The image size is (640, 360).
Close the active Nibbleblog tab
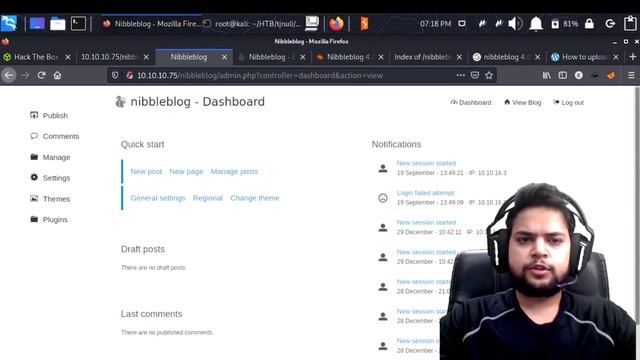pos(224,57)
